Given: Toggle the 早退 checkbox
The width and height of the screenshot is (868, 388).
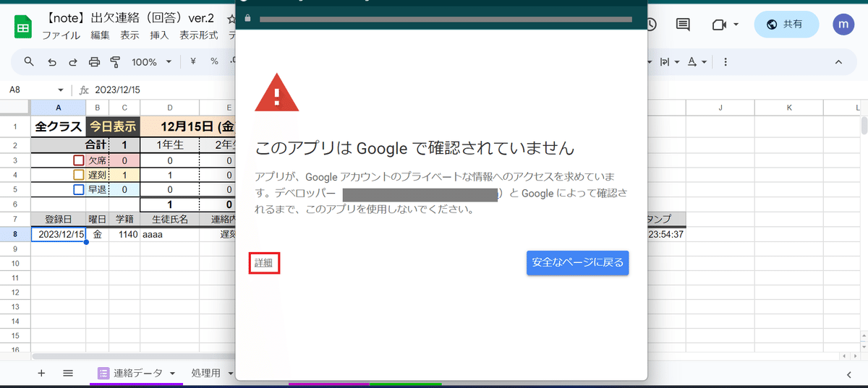Looking at the screenshot, I should point(79,189).
